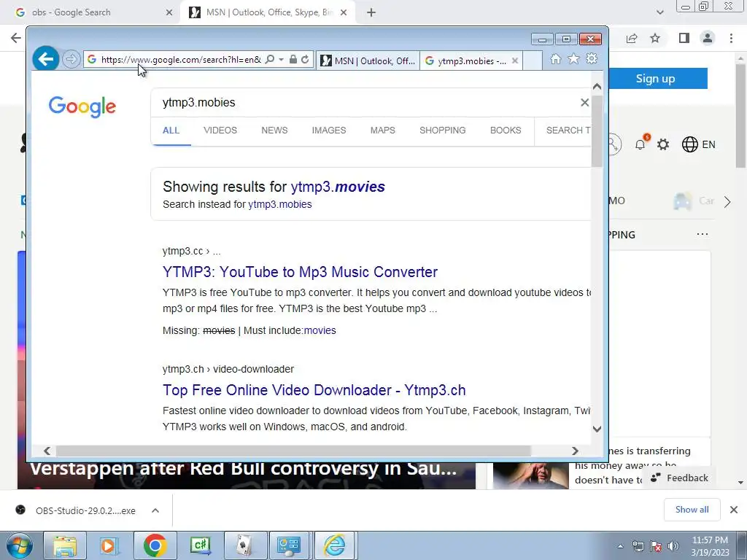Click the Chrome taskbar icon

(x=155, y=545)
